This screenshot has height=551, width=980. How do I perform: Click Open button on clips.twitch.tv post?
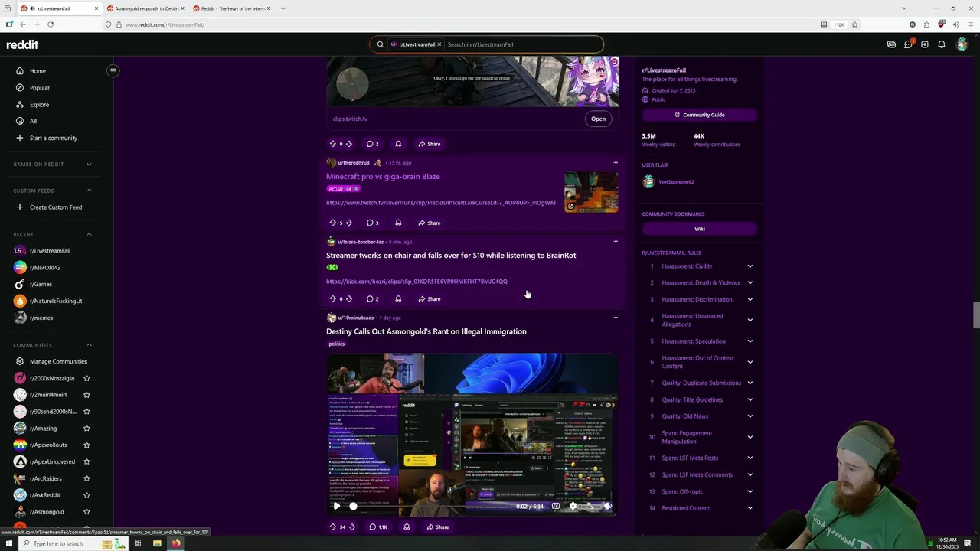point(598,119)
